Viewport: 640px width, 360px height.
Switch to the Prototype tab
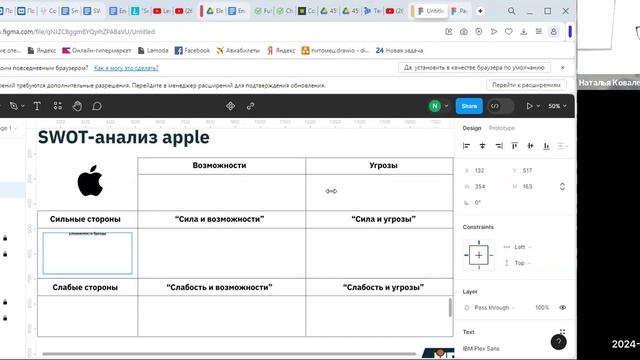(502, 128)
